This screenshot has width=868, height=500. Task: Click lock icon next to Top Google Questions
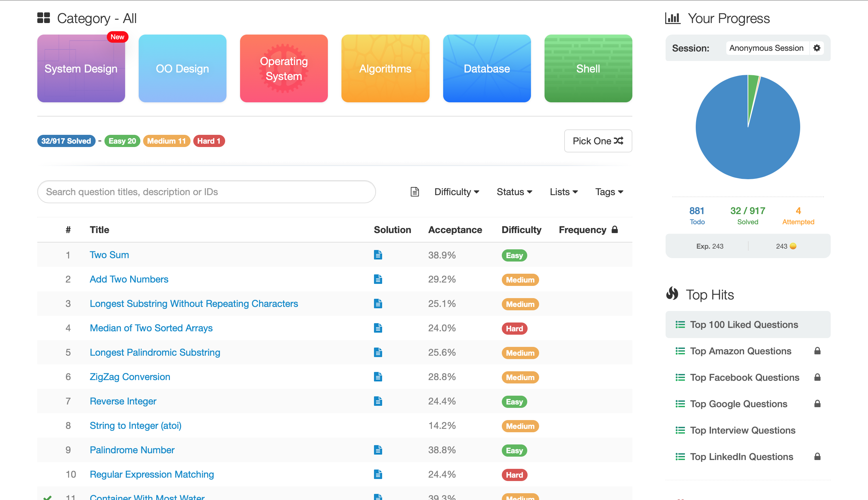point(817,403)
